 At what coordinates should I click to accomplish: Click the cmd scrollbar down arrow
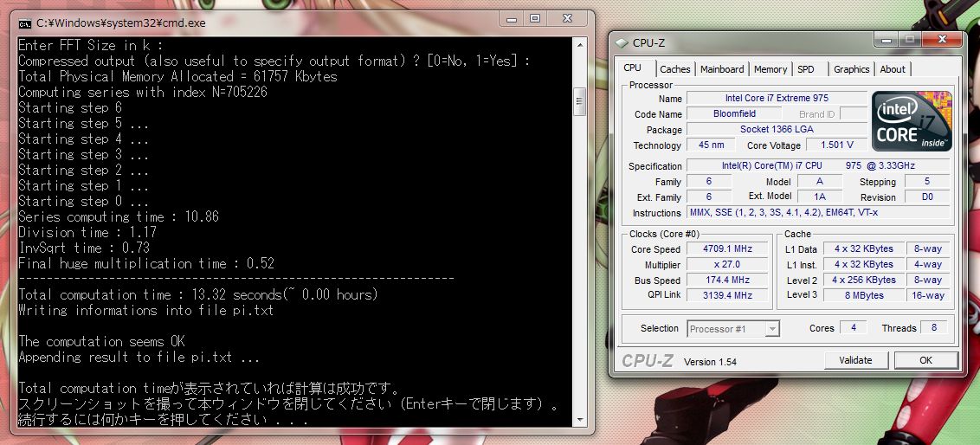tap(579, 420)
